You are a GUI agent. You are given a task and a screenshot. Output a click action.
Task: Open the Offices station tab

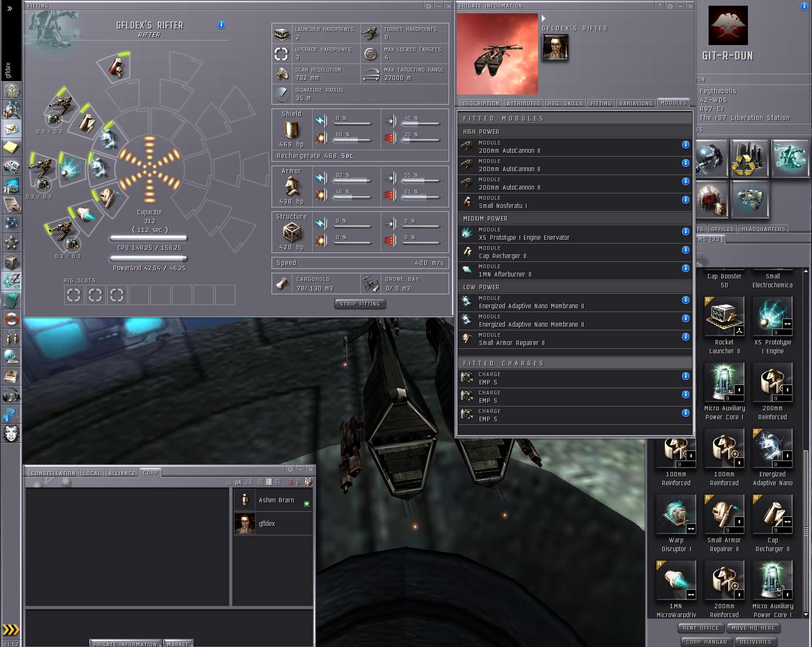722,229
